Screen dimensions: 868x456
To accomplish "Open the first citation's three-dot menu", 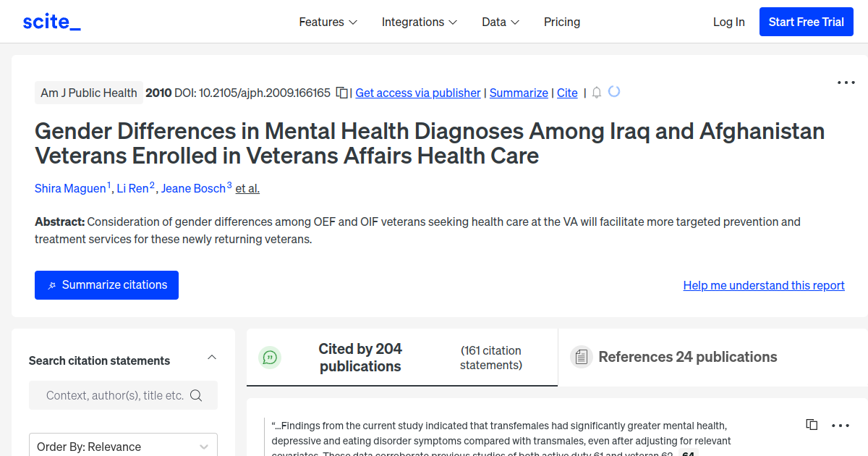I will click(841, 426).
